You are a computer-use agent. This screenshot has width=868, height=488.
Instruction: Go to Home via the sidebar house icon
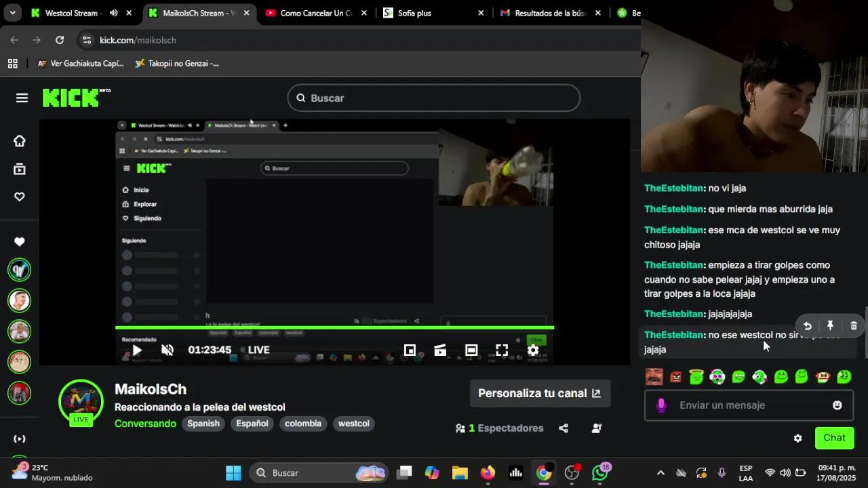tap(20, 141)
